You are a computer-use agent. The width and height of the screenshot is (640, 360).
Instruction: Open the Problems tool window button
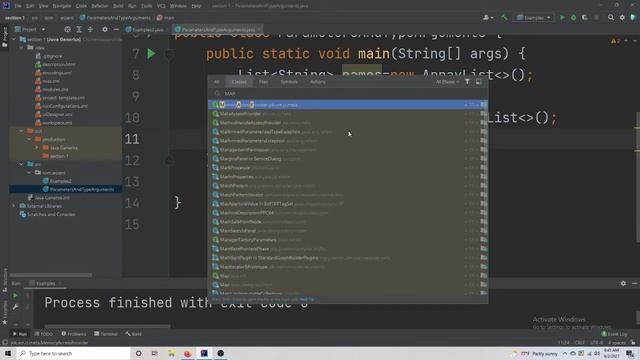(73, 334)
